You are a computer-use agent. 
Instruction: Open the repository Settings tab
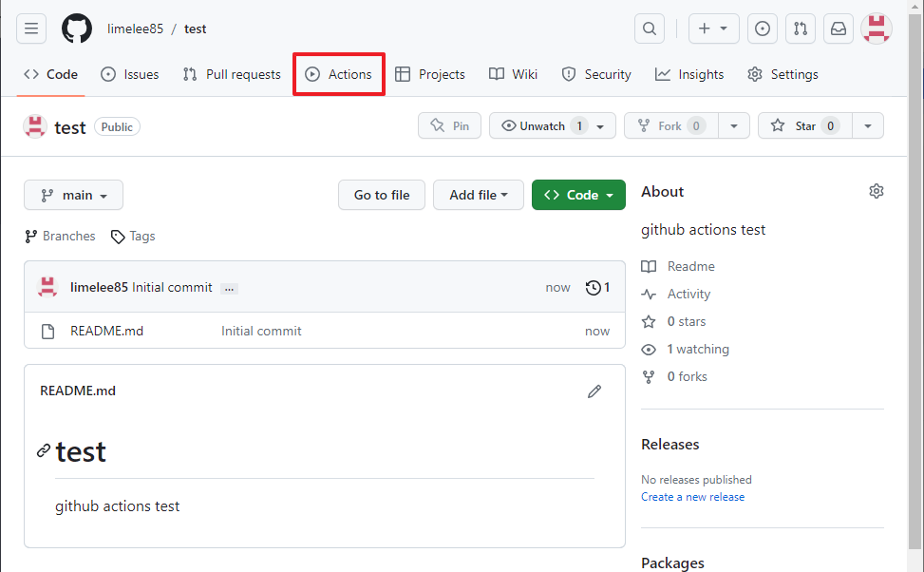[x=783, y=74]
